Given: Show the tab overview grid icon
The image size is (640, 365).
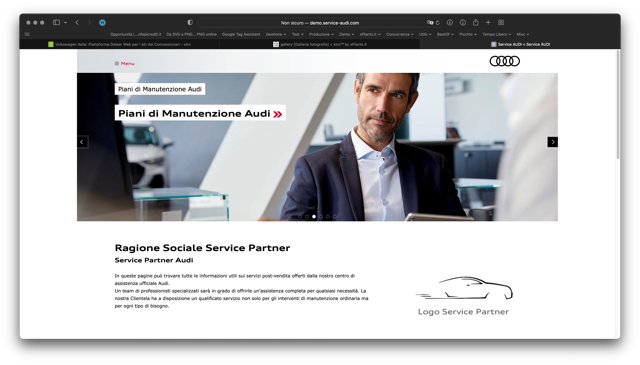Looking at the screenshot, I should pyautogui.click(x=501, y=22).
